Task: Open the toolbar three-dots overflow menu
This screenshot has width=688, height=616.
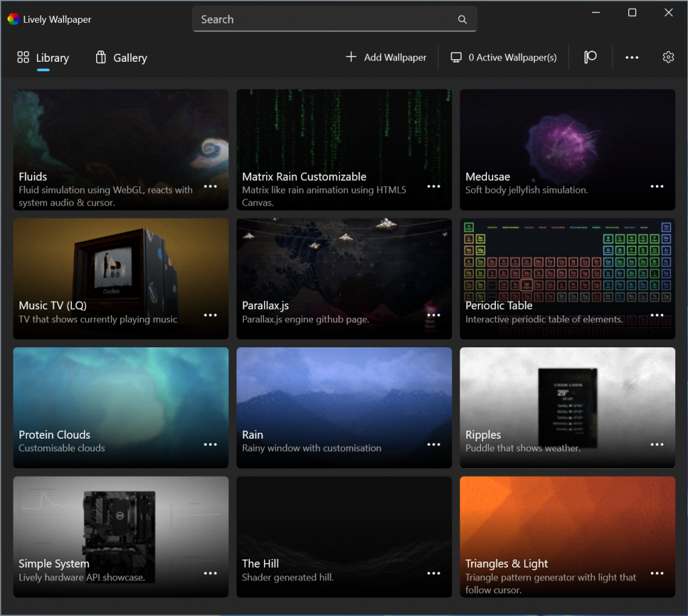Action: pos(632,58)
